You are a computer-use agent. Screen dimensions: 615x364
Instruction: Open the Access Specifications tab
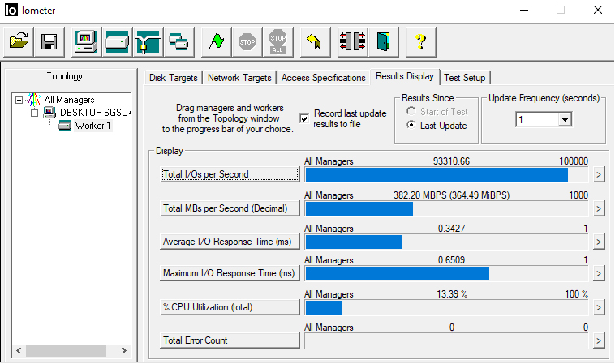323,78
